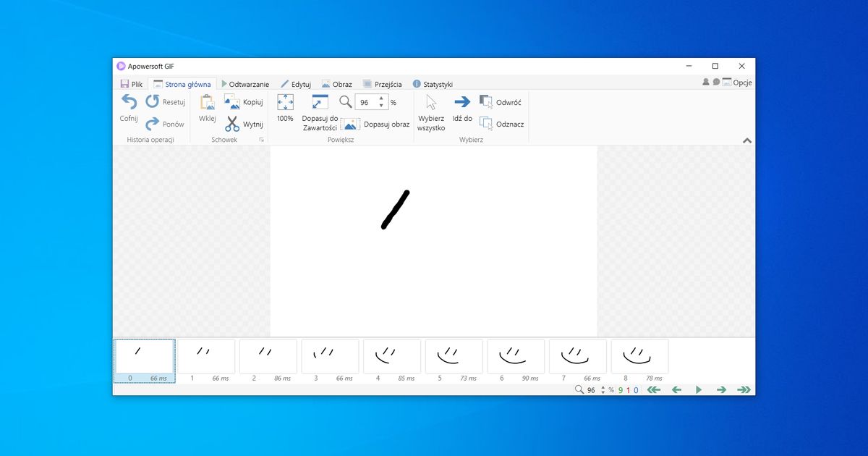
Task: Cut selection with the Wytnij scissors icon
Action: point(231,123)
